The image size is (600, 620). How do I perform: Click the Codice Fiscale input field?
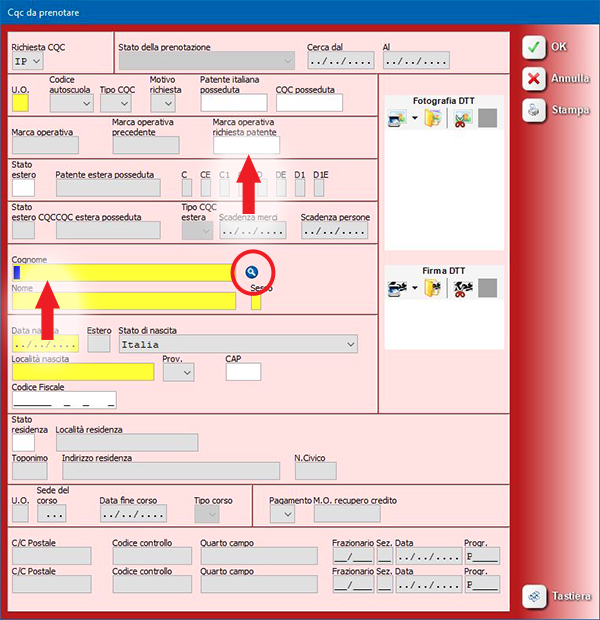tap(63, 400)
